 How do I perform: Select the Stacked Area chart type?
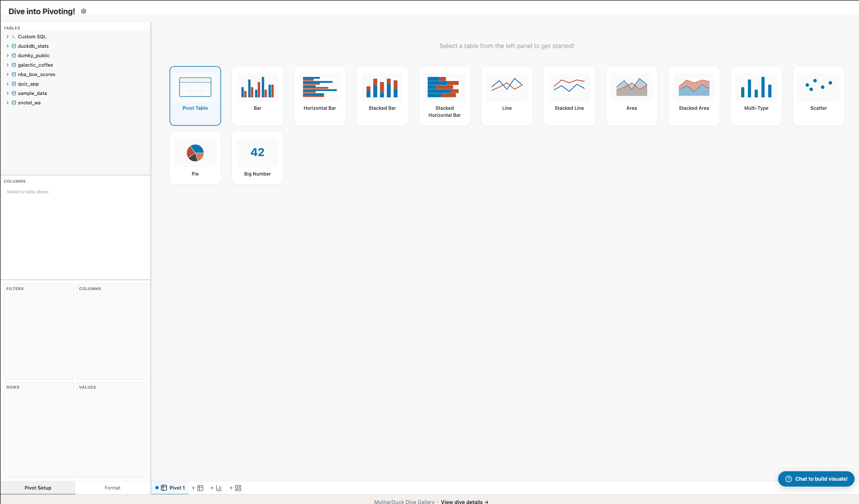pos(694,95)
